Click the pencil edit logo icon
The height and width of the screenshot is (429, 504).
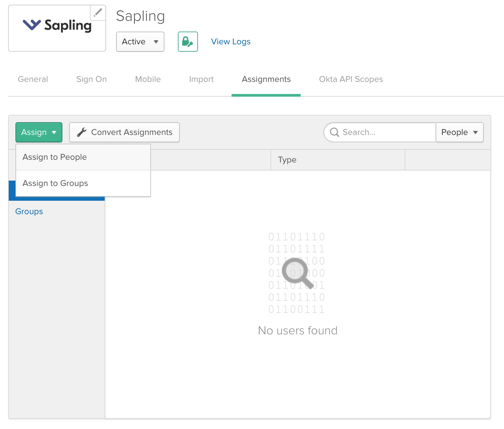(98, 13)
